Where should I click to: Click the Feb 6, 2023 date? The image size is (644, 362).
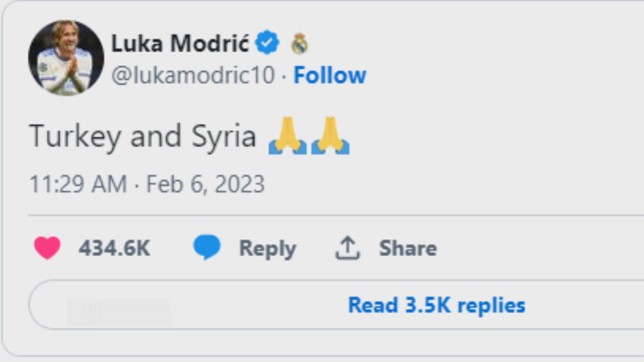click(x=205, y=184)
